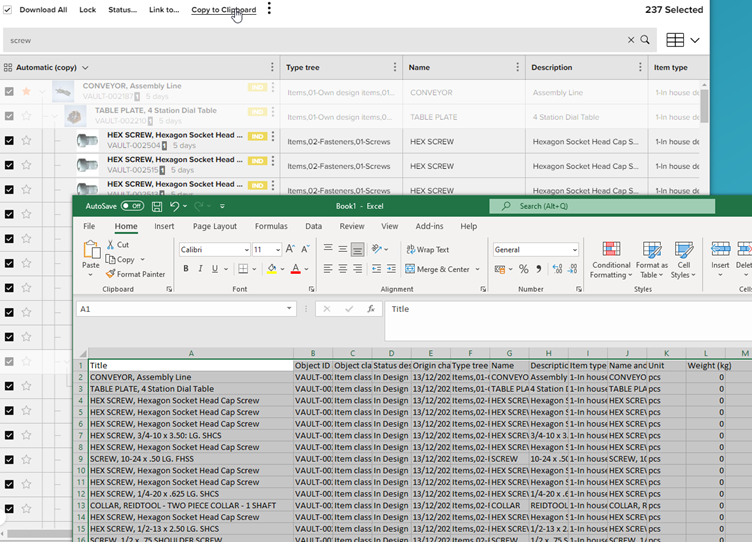Open Merge & Center dropdown arrow

coord(477,269)
